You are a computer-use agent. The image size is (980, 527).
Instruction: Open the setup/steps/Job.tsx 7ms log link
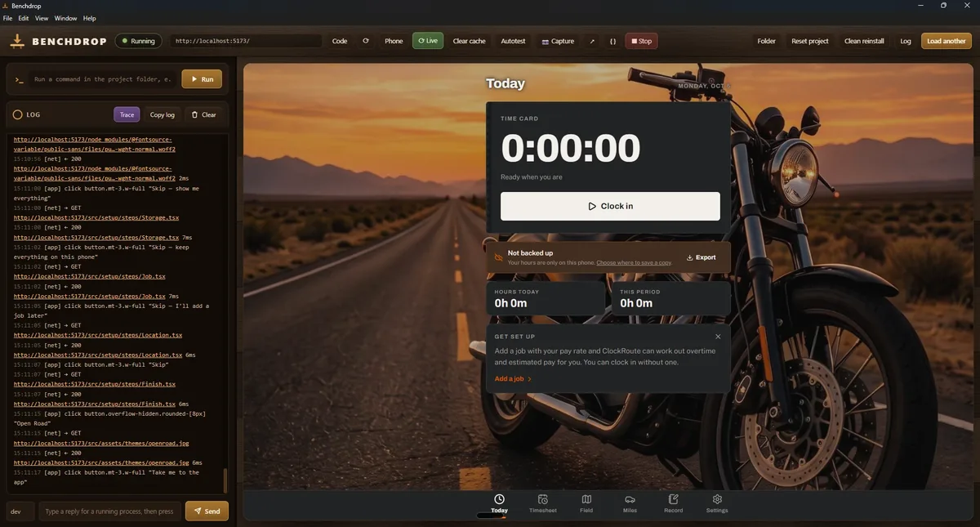coord(90,296)
